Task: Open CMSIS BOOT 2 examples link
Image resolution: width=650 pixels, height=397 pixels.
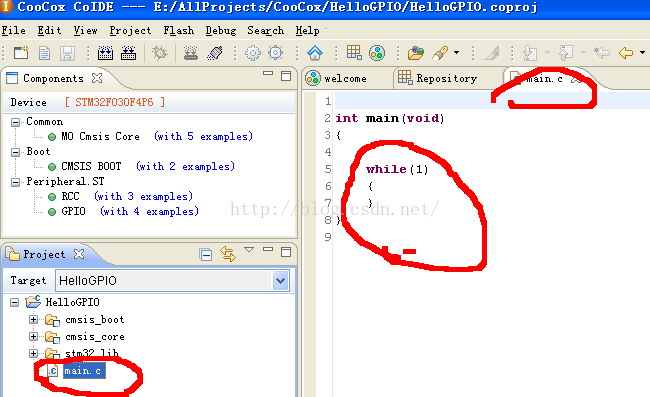Action: click(185, 167)
